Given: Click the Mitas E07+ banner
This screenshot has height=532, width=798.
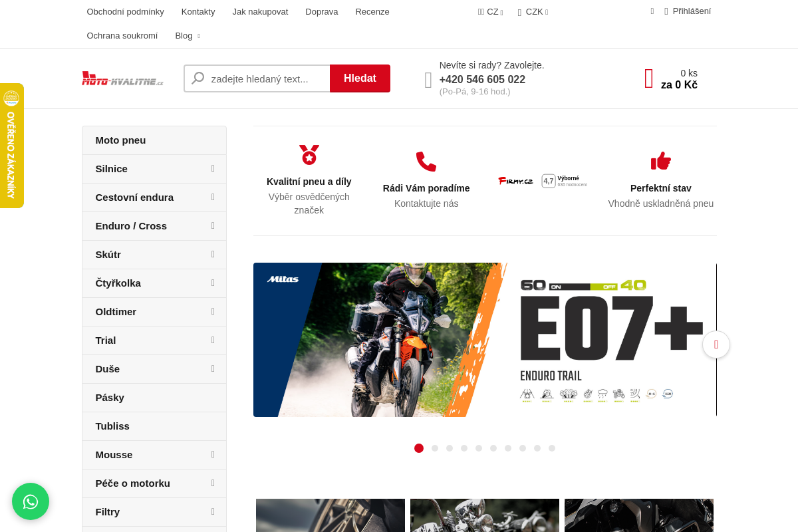Looking at the screenshot, I should coord(485,340).
